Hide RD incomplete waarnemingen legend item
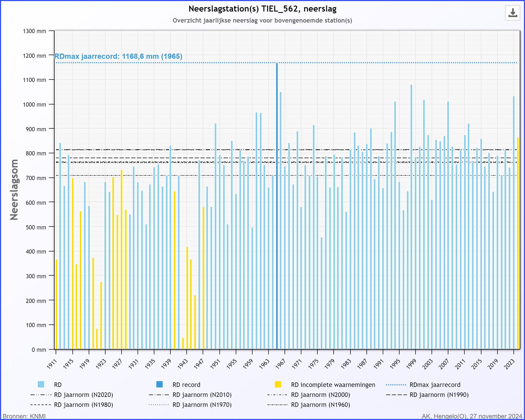The width and height of the screenshot is (525, 420). click(333, 385)
